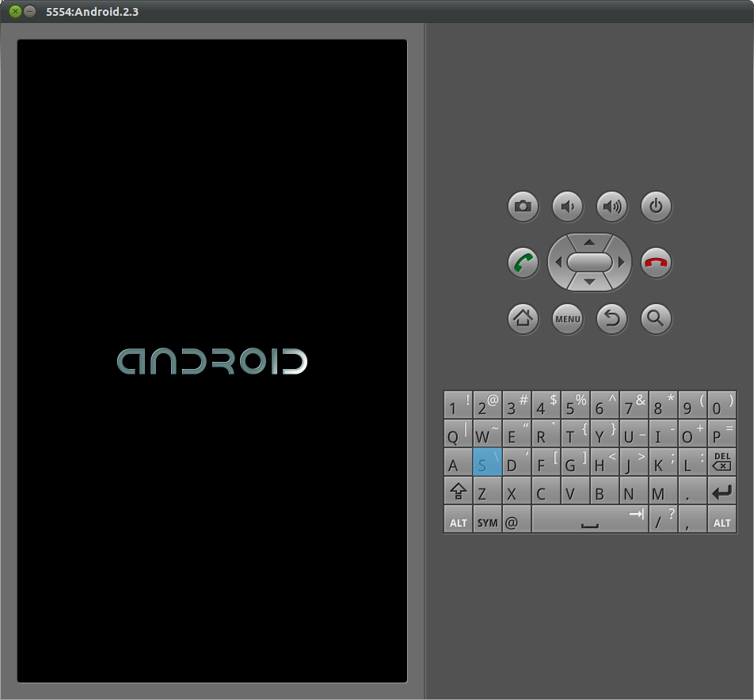
Task: Click the Q key
Action: point(458,434)
